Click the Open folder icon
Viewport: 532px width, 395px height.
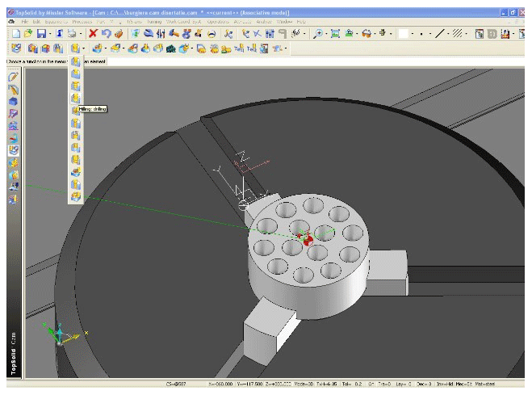(29, 34)
